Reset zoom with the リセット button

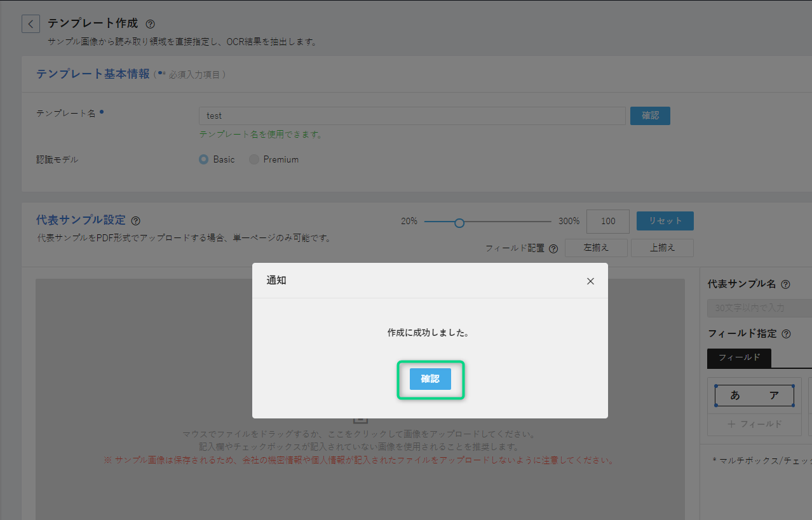[665, 221]
